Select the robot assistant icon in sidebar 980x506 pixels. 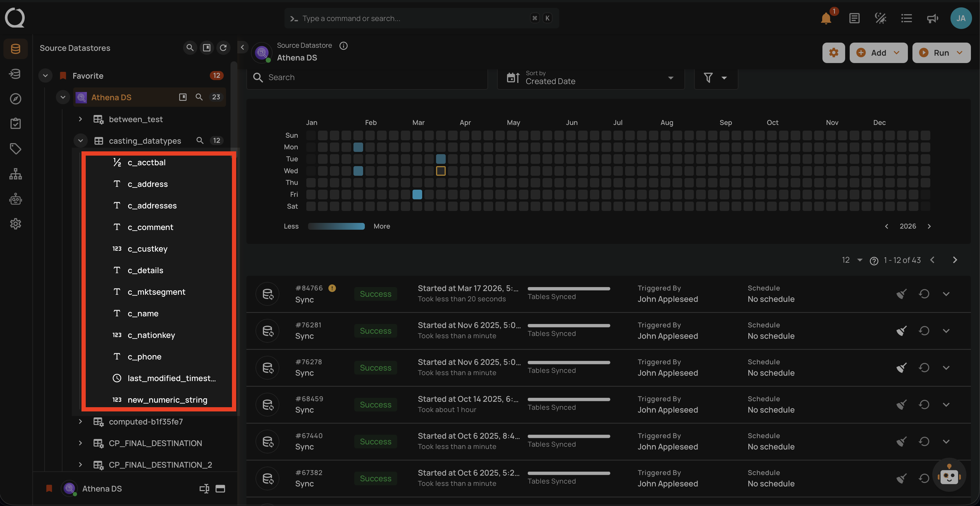tap(15, 198)
